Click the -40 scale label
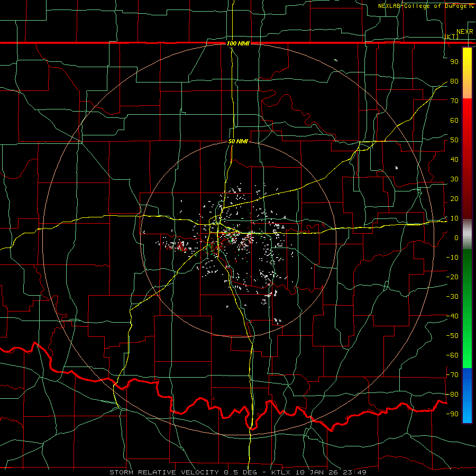 [452, 316]
